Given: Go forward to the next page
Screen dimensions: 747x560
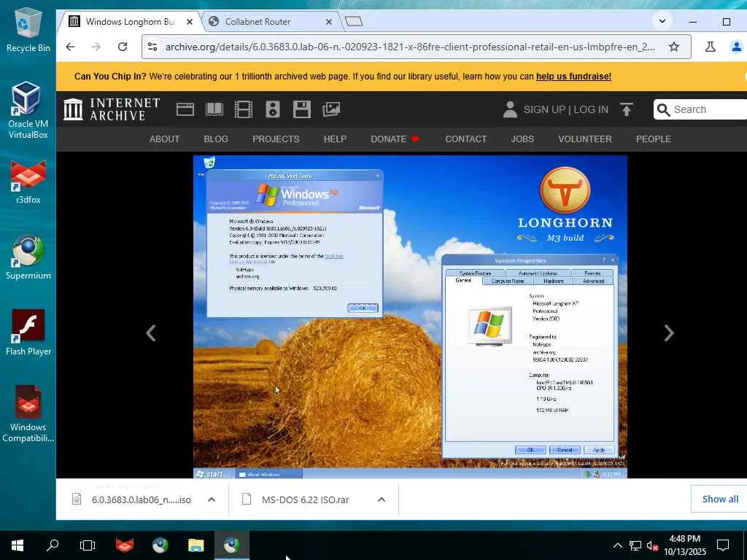Looking at the screenshot, I should [x=96, y=47].
